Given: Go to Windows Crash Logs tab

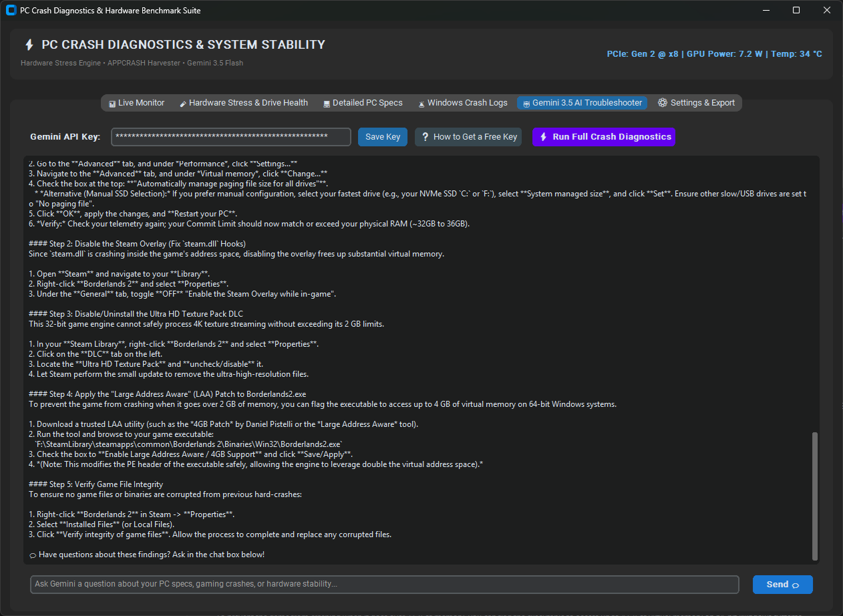Looking at the screenshot, I should [463, 103].
